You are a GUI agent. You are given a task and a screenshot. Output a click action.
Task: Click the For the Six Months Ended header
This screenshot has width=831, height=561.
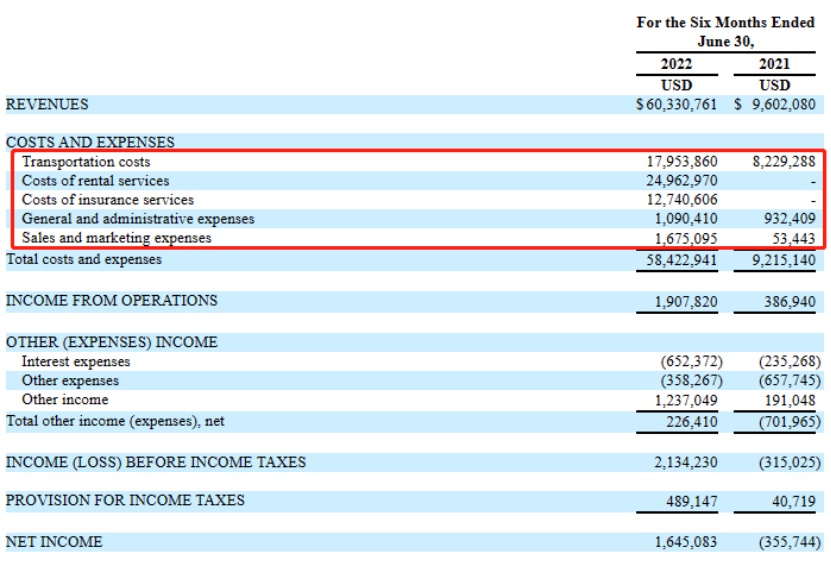click(x=725, y=22)
